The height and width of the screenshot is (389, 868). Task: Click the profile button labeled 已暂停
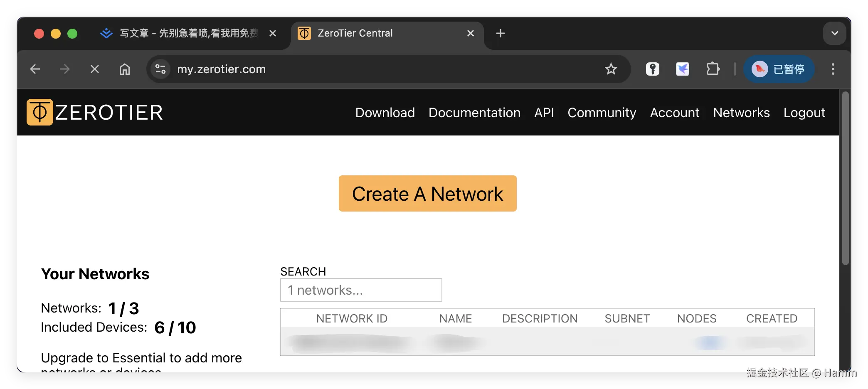tap(779, 69)
